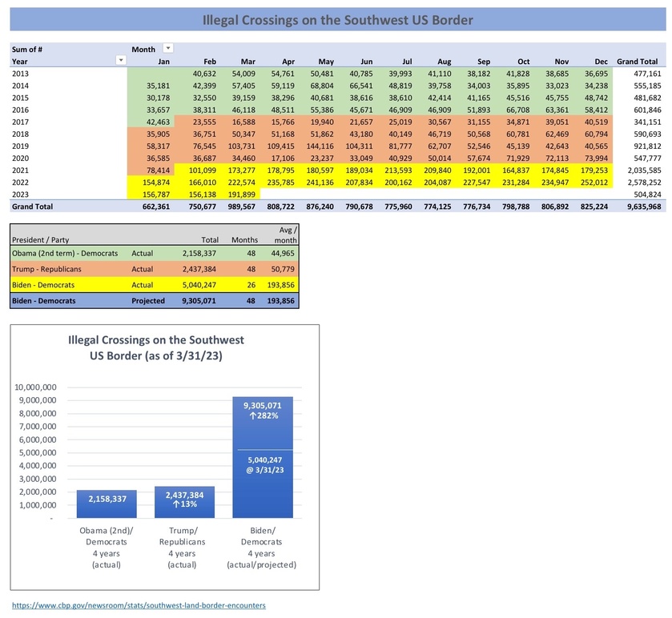This screenshot has height=618, width=672.
Task: Select the 'Trump - Republicans' row label
Action: tap(46, 269)
